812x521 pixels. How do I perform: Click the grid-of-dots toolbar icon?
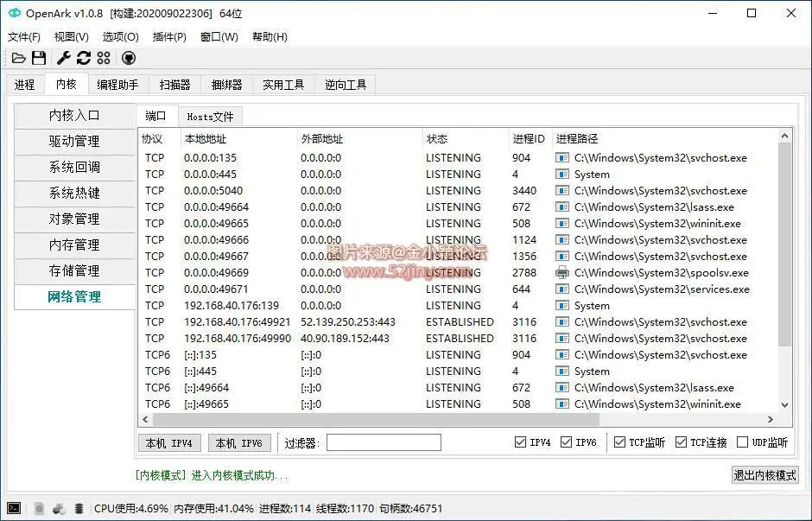pos(104,58)
